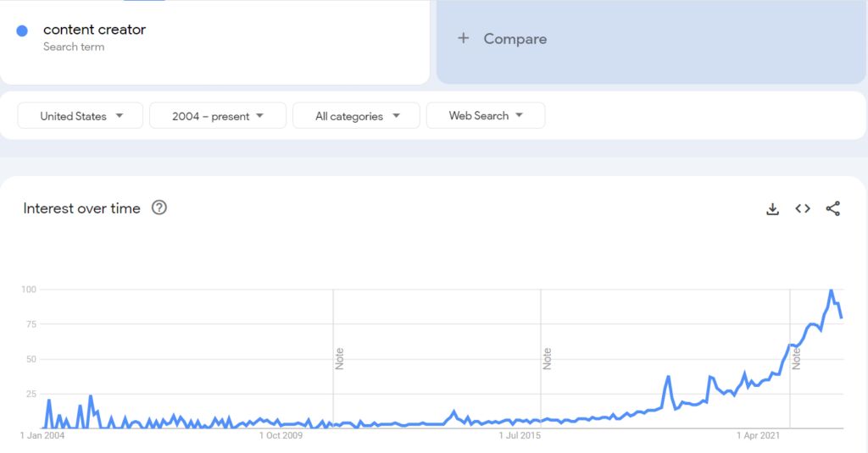This screenshot has height=453, width=868.
Task: Select the Note marker near 1 Jul 2015
Action: [x=548, y=358]
